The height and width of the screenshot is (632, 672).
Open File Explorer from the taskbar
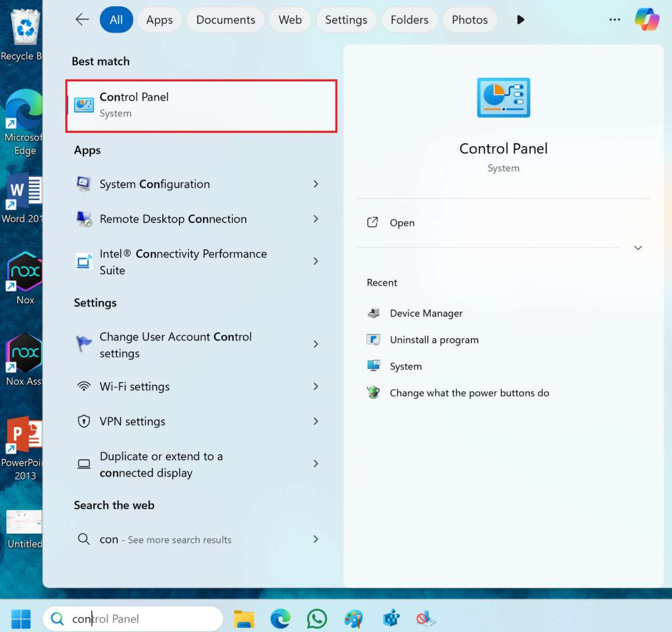[244, 619]
